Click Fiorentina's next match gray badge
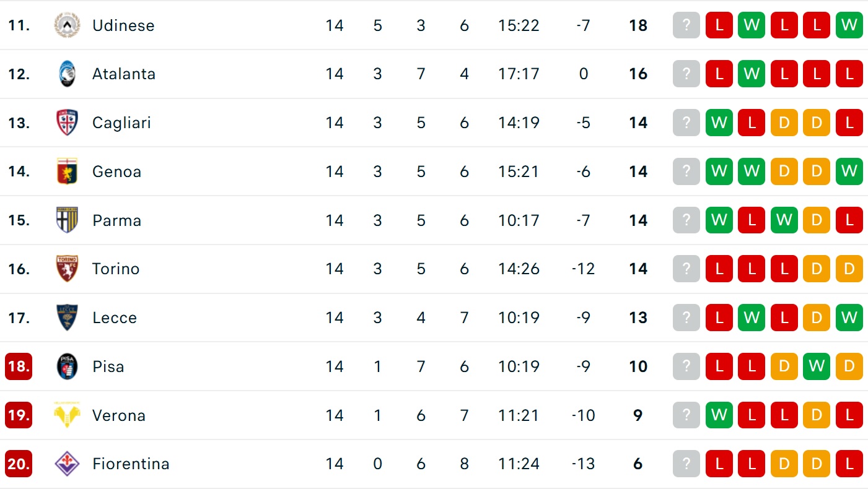 [686, 464]
